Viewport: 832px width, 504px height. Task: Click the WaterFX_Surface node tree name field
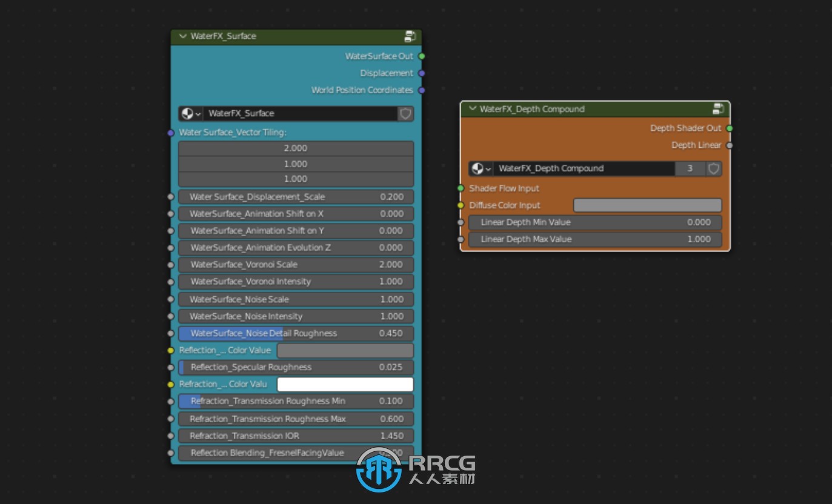pos(300,113)
